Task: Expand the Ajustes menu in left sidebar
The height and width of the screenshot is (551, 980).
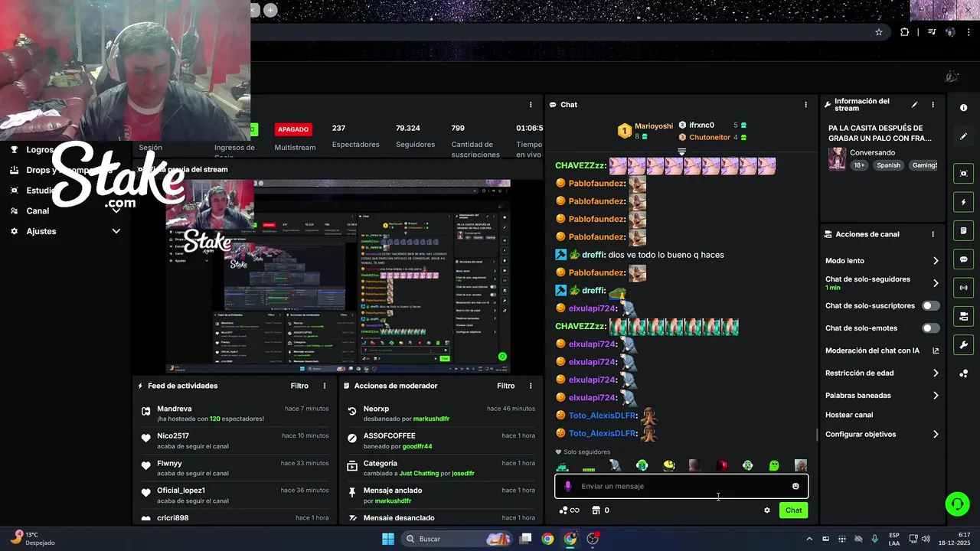Action: point(116,231)
